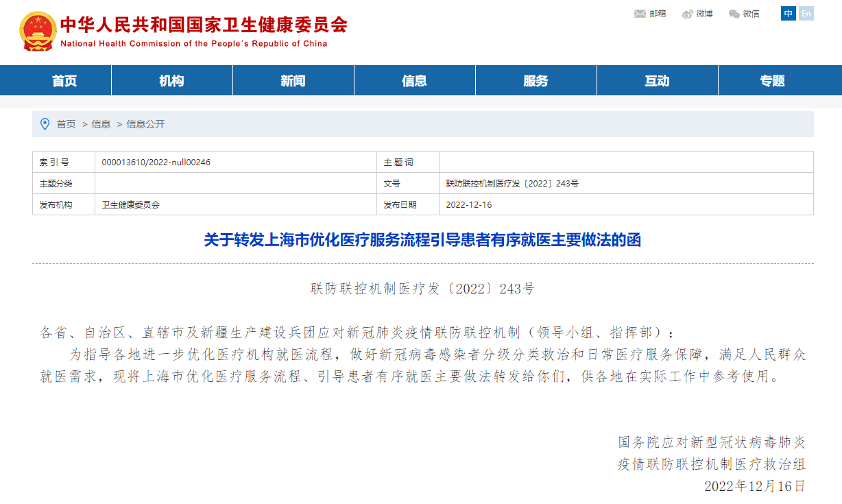The width and height of the screenshot is (842, 504).
Task: Click the signature line 疫情联防联控机制医疗救治组
Action: 712,464
